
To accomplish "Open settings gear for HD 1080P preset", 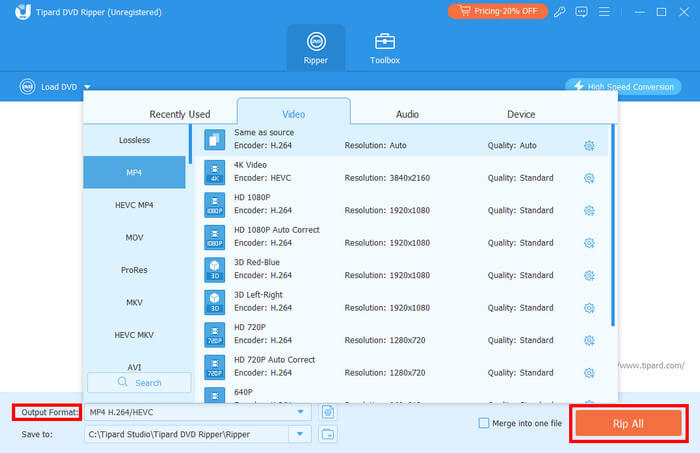I will pos(589,211).
